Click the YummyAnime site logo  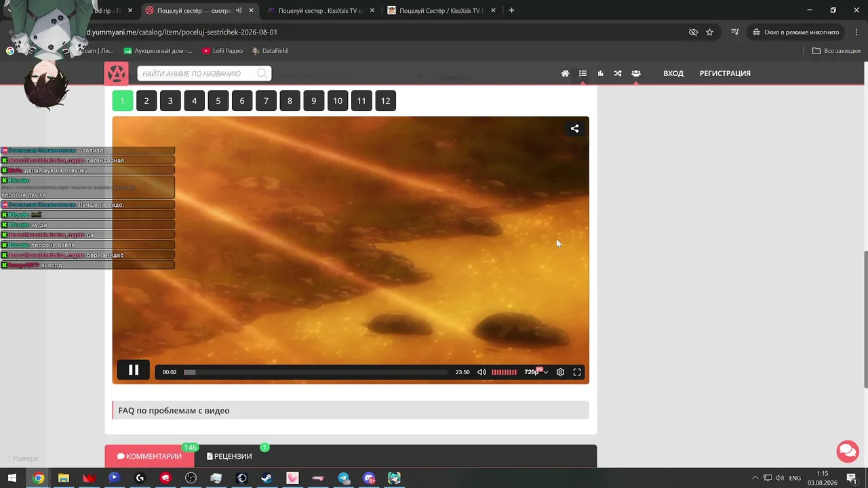coord(116,73)
